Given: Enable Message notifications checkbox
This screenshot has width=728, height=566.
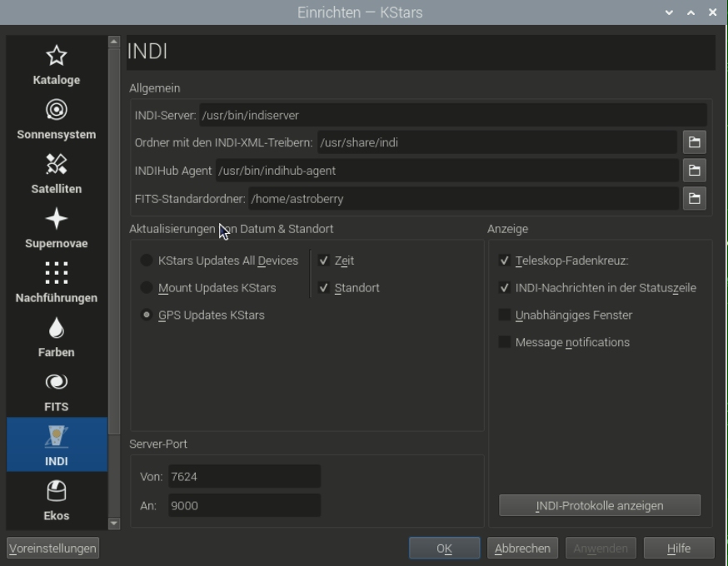Looking at the screenshot, I should pos(564,342).
